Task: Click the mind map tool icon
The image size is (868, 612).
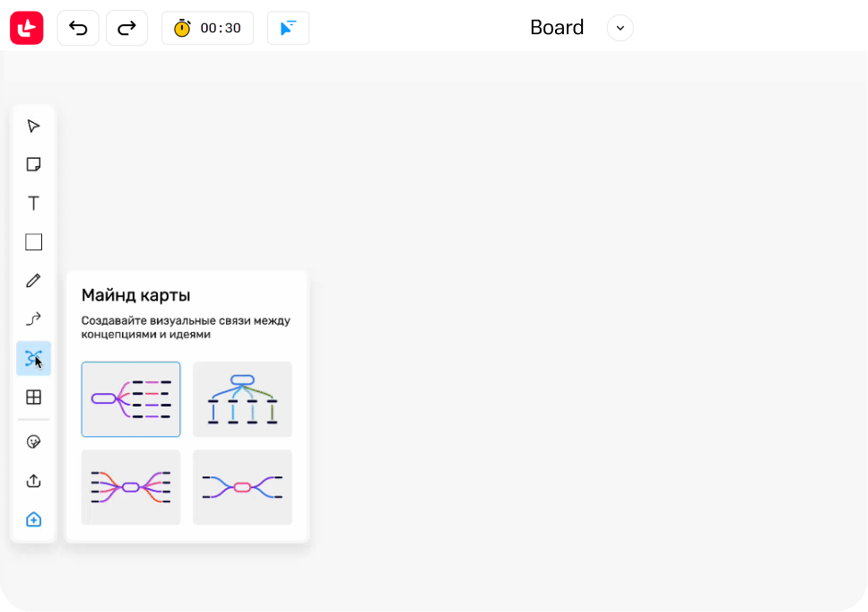Action: pyautogui.click(x=33, y=358)
